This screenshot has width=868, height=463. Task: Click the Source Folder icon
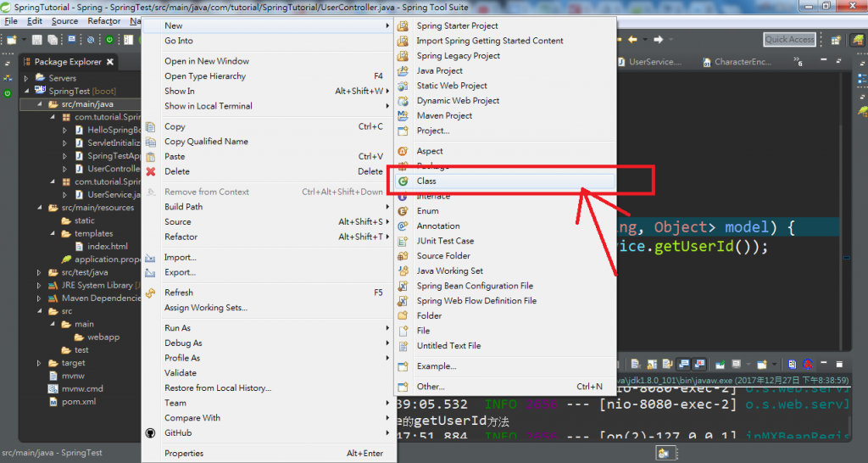tap(403, 256)
